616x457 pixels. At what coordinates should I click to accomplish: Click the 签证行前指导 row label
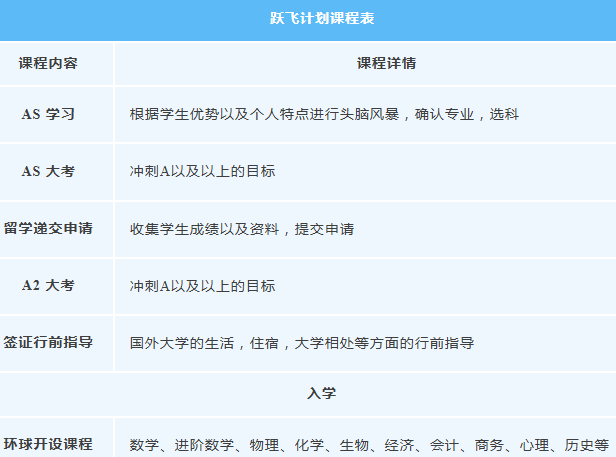click(x=48, y=342)
